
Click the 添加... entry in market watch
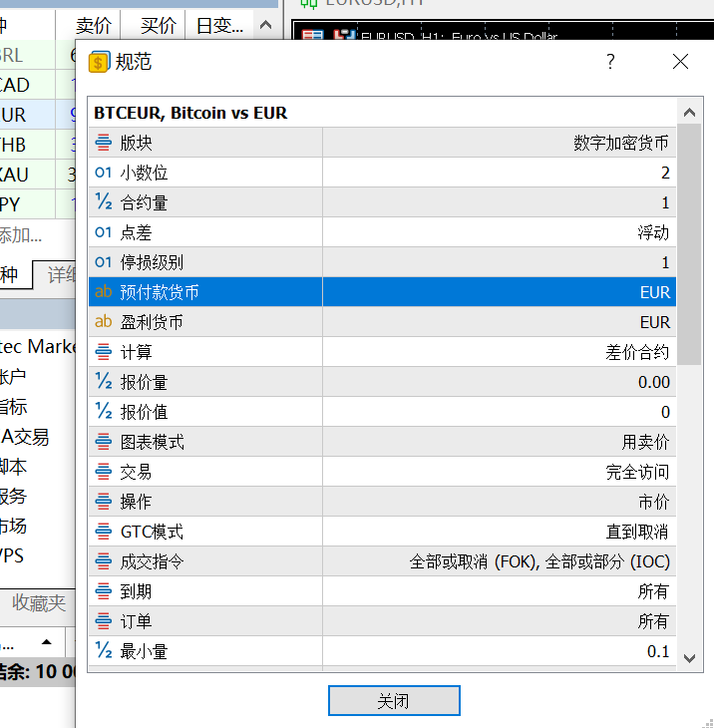[x=20, y=236]
